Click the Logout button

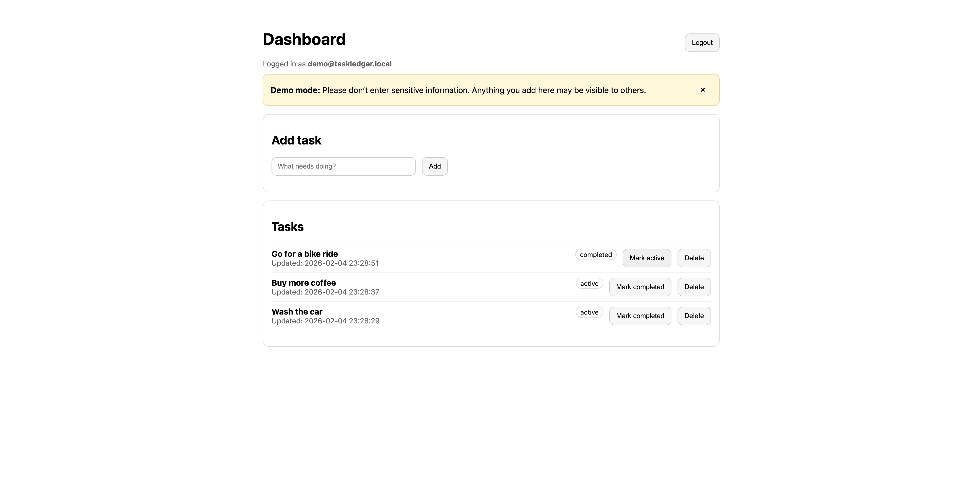click(x=702, y=43)
